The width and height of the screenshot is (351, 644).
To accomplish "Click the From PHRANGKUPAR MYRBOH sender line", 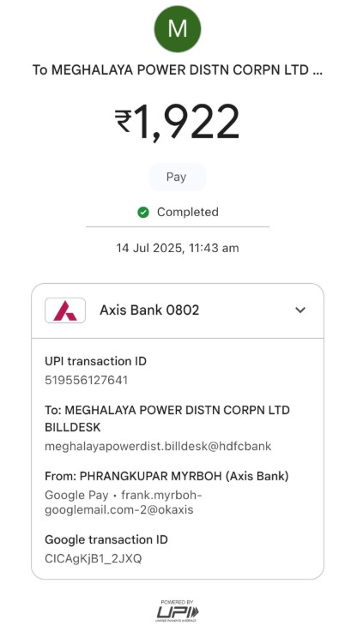I will [166, 476].
